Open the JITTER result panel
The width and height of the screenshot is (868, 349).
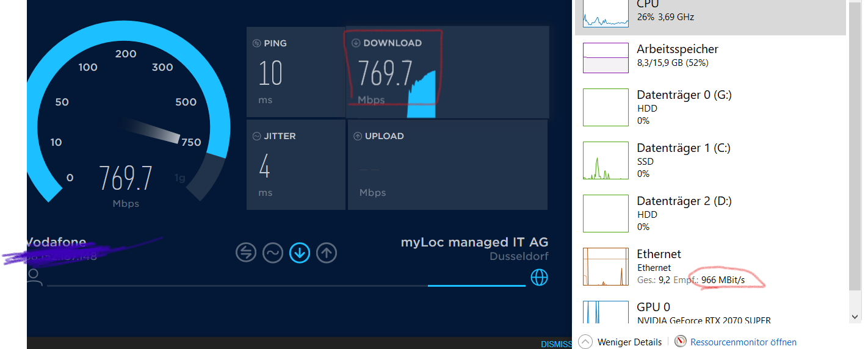point(296,165)
